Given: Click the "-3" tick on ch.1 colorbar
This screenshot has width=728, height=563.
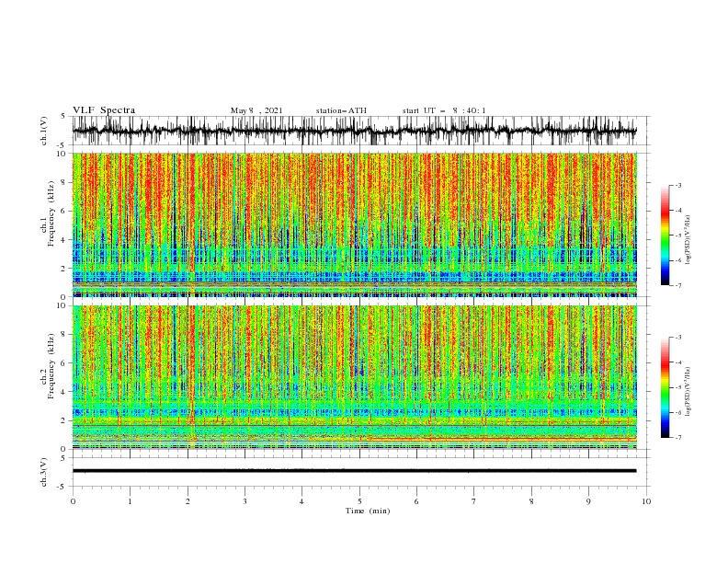Looking at the screenshot, I should pyautogui.click(x=677, y=185).
